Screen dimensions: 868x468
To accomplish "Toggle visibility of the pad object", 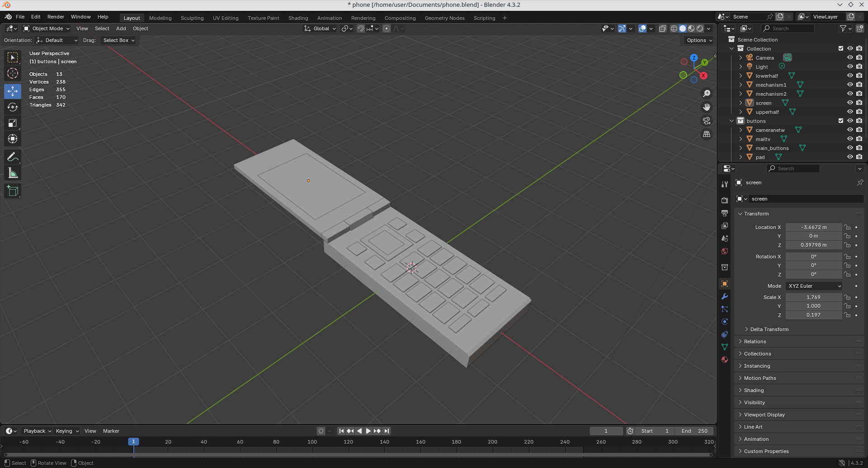I will click(850, 157).
